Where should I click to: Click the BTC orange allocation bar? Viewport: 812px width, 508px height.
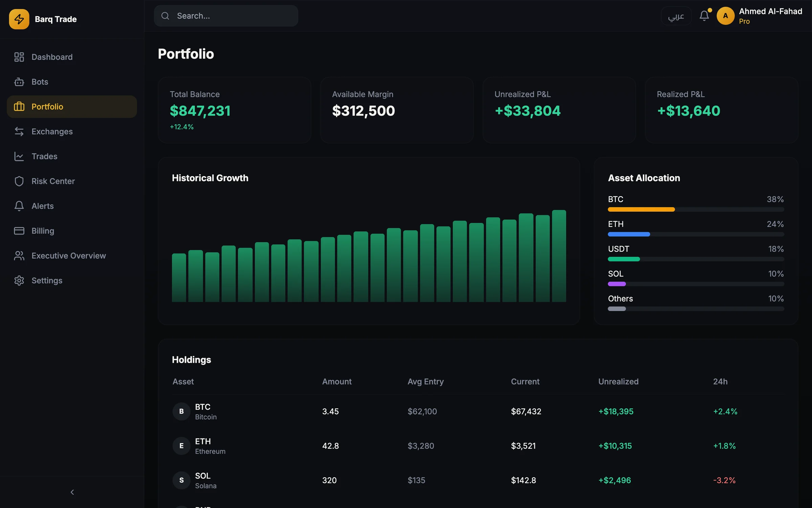(641, 209)
